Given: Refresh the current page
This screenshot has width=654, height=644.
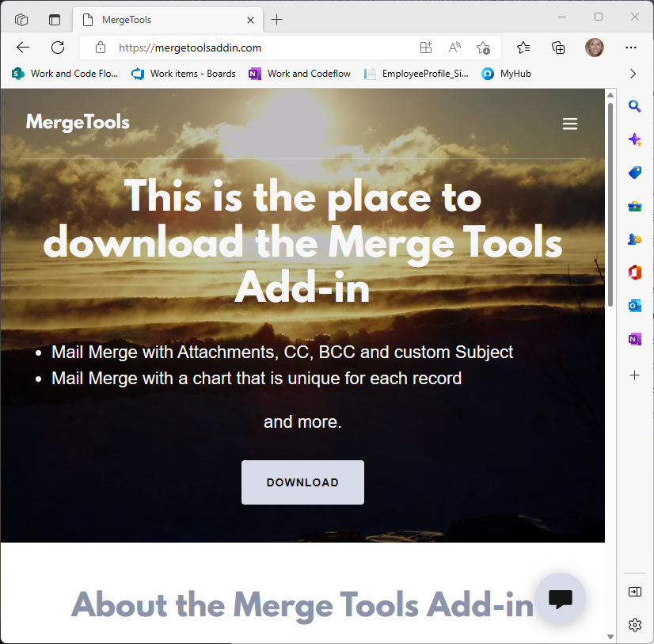Looking at the screenshot, I should pos(58,48).
